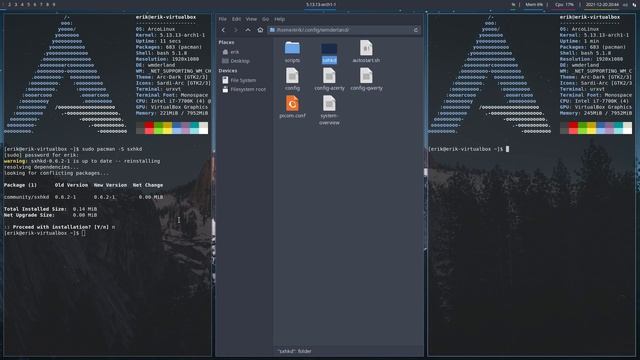Click the "Total Installed Size:" line in left terminal
The image size is (640, 360).
[50, 209]
